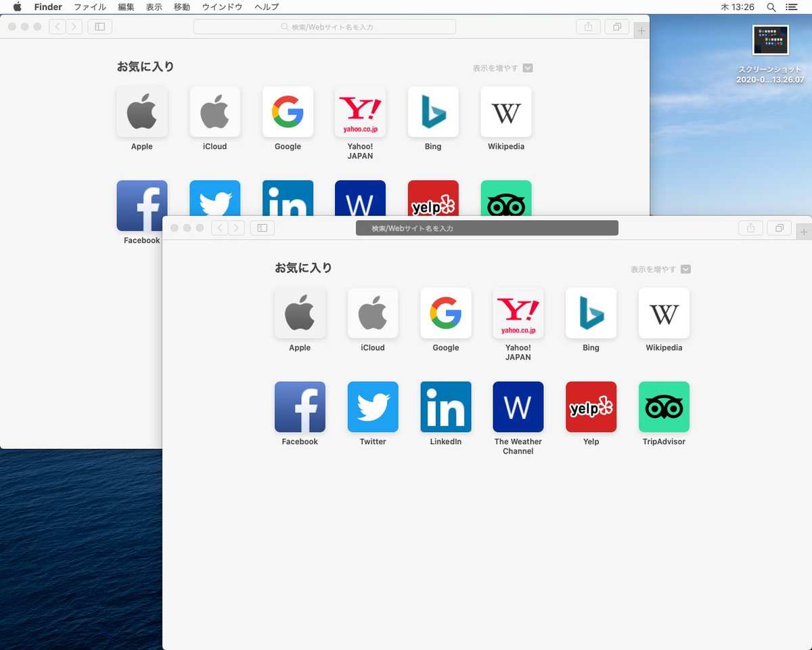Open Wikipedia favorite in front Safari window

click(664, 313)
